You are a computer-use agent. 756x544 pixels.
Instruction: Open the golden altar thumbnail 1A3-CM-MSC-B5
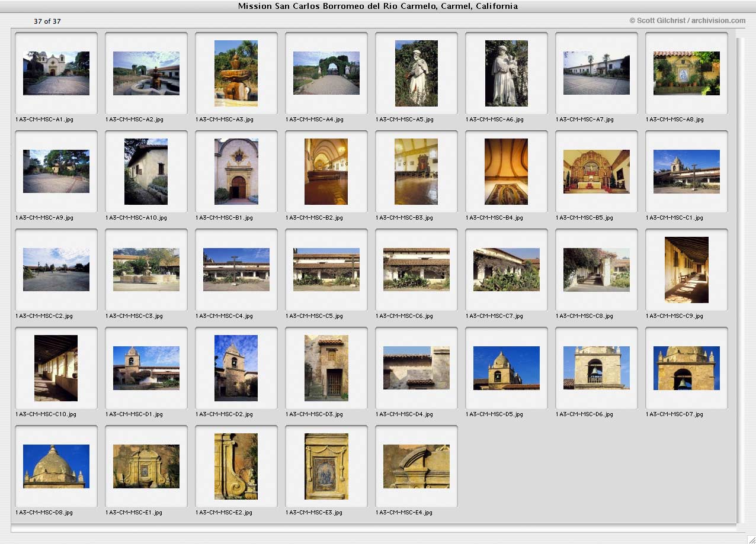point(597,172)
